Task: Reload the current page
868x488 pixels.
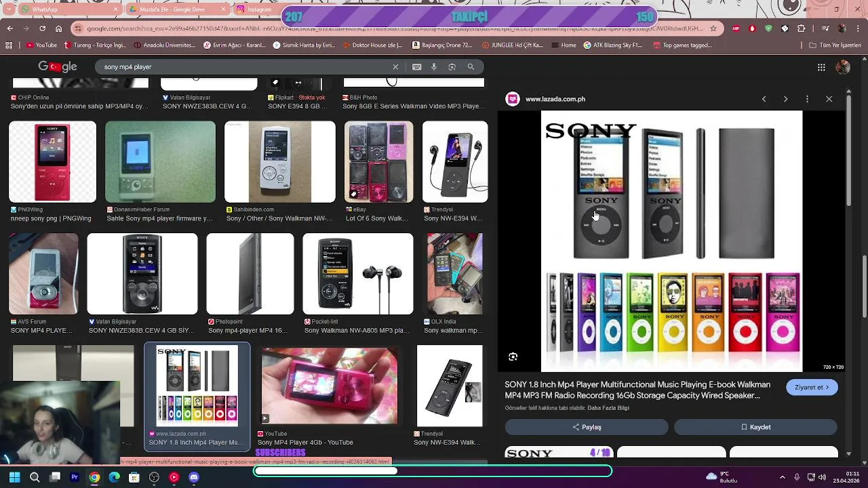Action: 42,28
